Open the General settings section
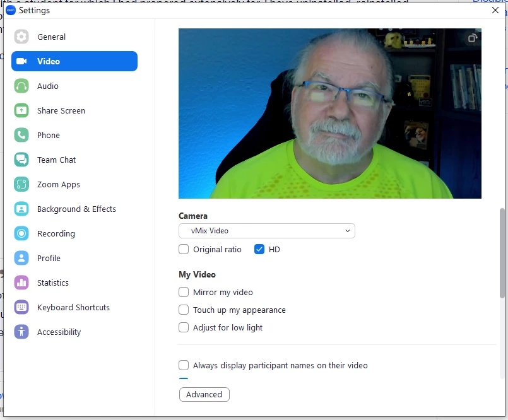508x420 pixels. 74,37
